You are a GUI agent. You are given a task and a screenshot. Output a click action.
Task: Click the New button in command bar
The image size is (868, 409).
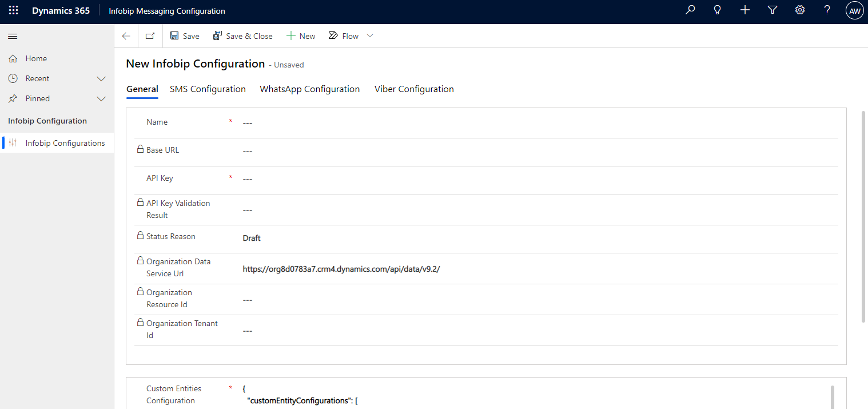[301, 36]
